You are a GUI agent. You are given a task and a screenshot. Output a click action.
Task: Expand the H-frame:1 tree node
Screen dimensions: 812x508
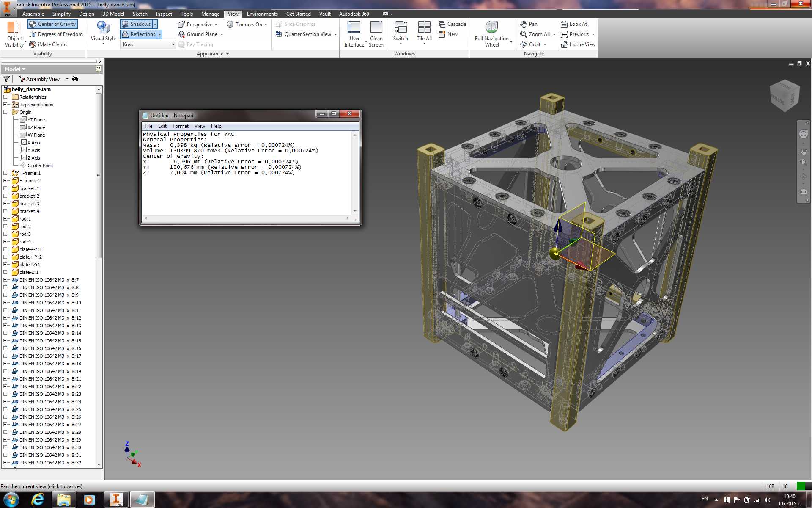click(x=5, y=173)
